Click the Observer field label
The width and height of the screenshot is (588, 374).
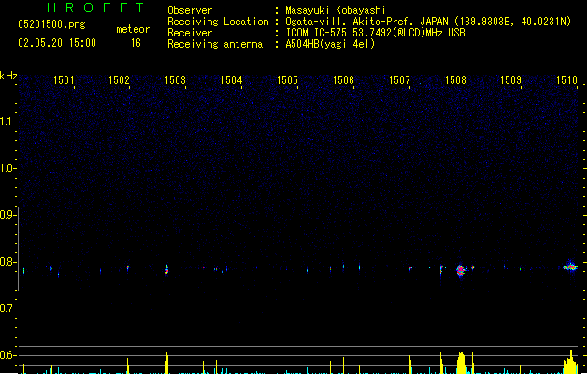coord(190,10)
